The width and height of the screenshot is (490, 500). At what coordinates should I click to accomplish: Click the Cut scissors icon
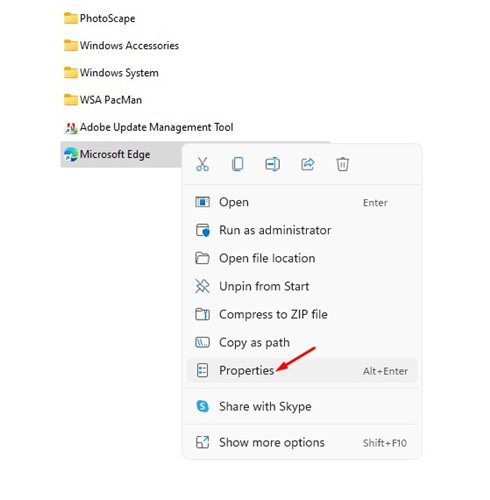pos(202,164)
